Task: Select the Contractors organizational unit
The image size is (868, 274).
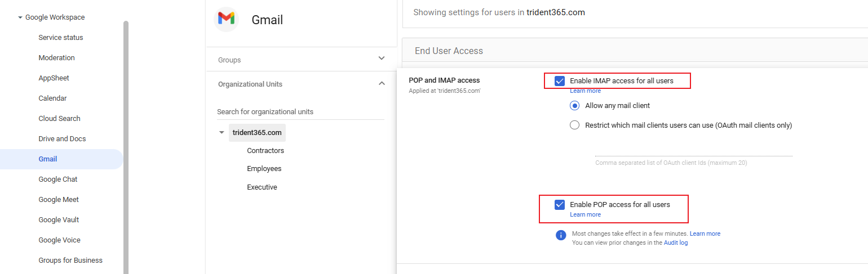Action: point(265,151)
